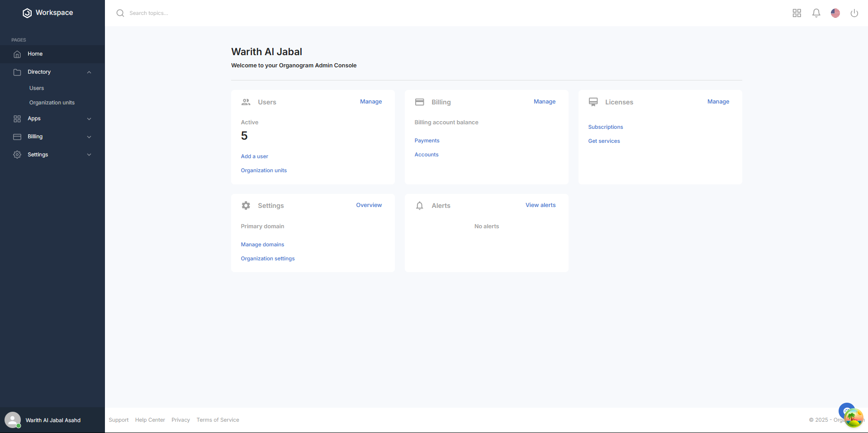Image resolution: width=868 pixels, height=433 pixels.
Task: Open the apps grid icon in header
Action: tap(797, 13)
